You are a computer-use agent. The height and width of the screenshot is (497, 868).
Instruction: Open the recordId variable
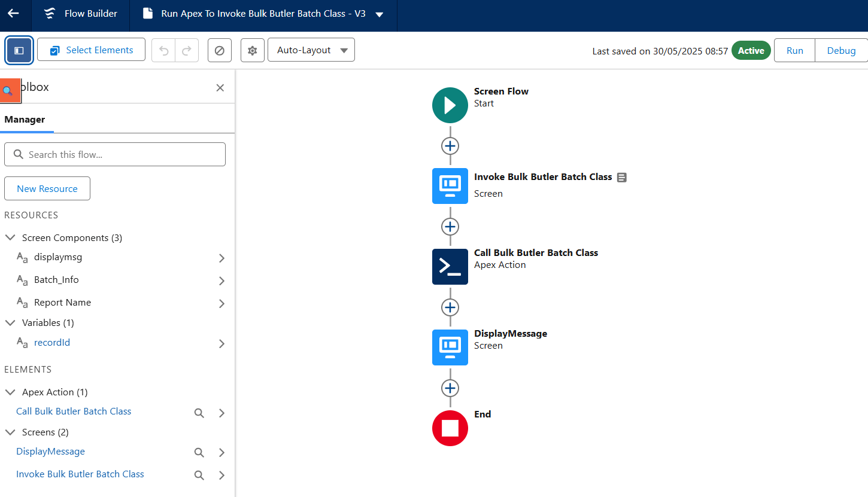52,342
